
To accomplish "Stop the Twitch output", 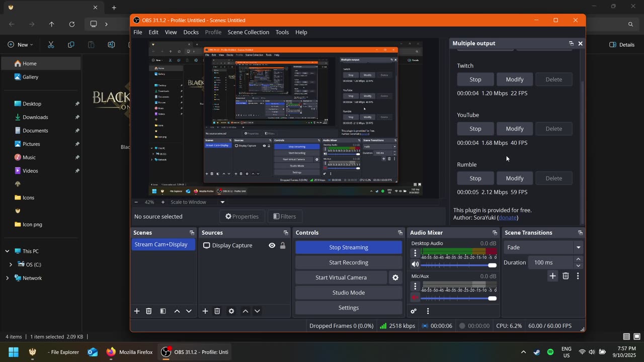I will [x=475, y=79].
